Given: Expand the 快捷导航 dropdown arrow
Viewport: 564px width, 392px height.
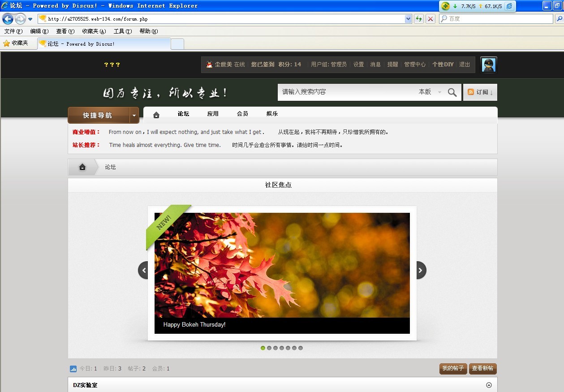Looking at the screenshot, I should coord(134,115).
